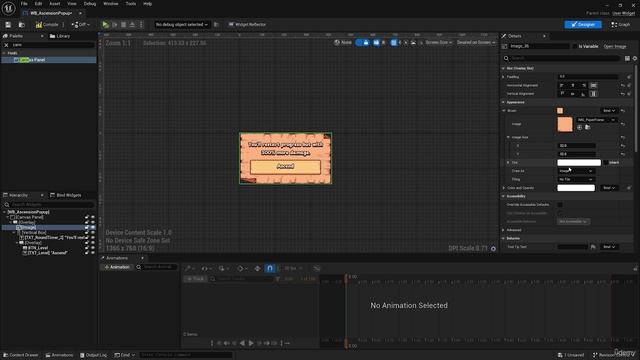
Task: Expand the Padding property row
Action: (504, 77)
